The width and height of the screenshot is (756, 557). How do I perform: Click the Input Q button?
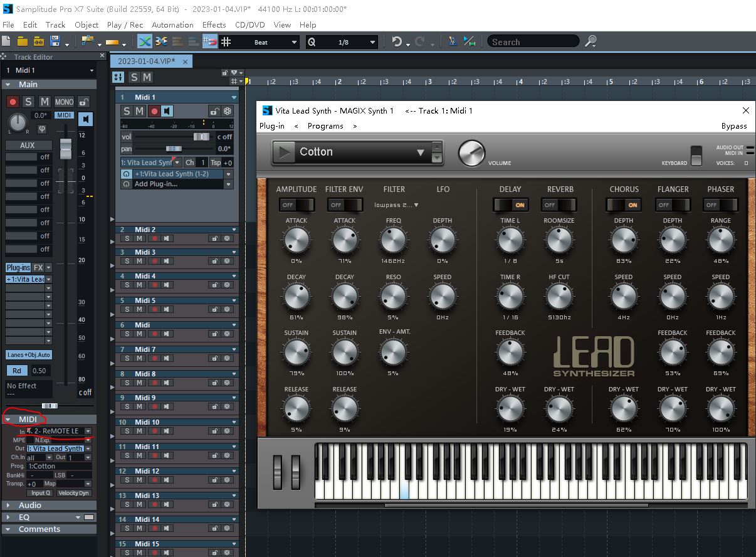[41, 493]
